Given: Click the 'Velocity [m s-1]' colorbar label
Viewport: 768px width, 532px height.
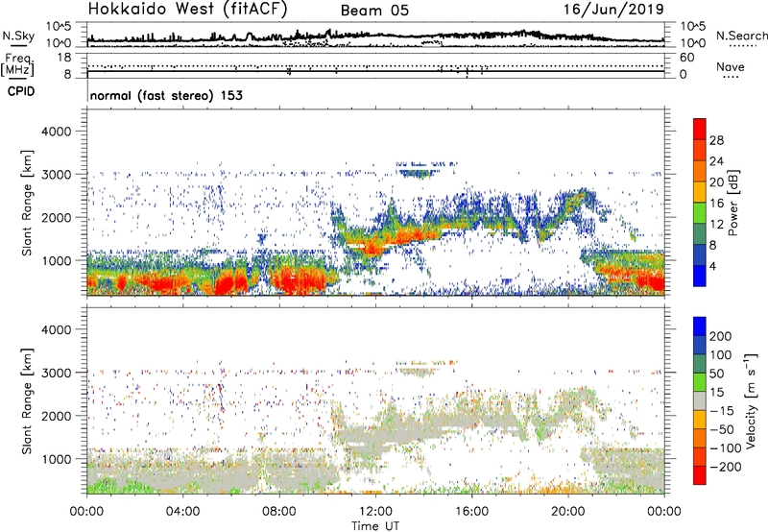Looking at the screenshot, I should tap(751, 400).
